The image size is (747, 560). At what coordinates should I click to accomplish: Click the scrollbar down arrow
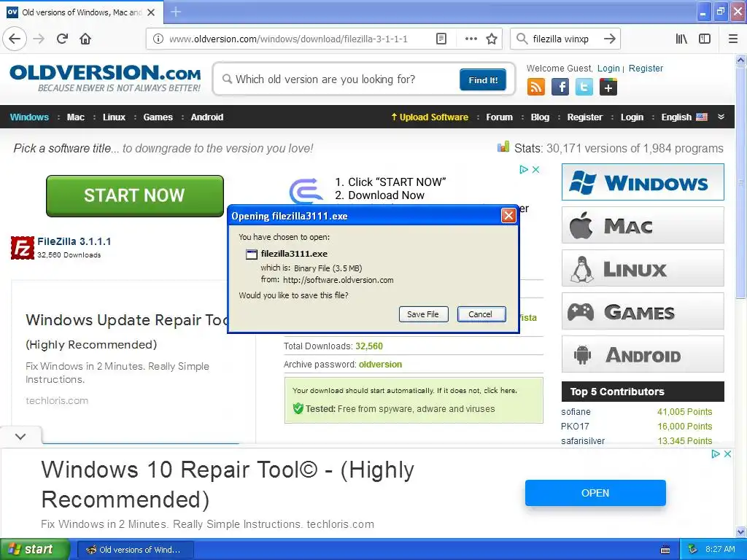click(x=741, y=532)
